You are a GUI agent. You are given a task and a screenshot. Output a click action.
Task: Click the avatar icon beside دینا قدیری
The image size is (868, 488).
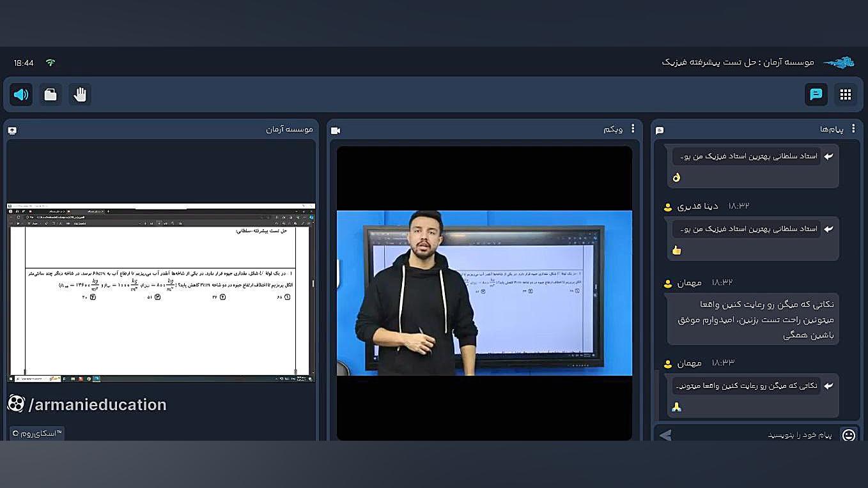[x=668, y=207]
